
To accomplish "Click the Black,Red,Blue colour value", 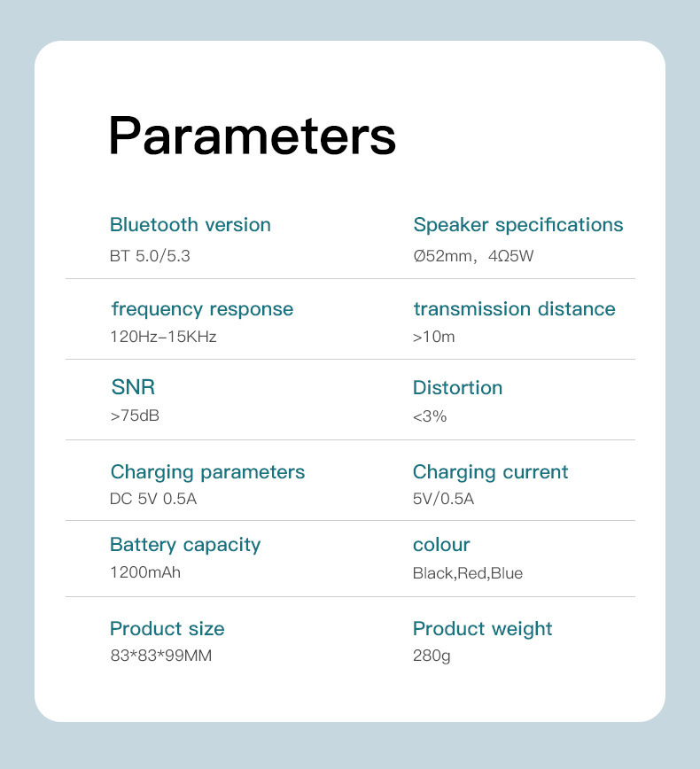I will [468, 573].
